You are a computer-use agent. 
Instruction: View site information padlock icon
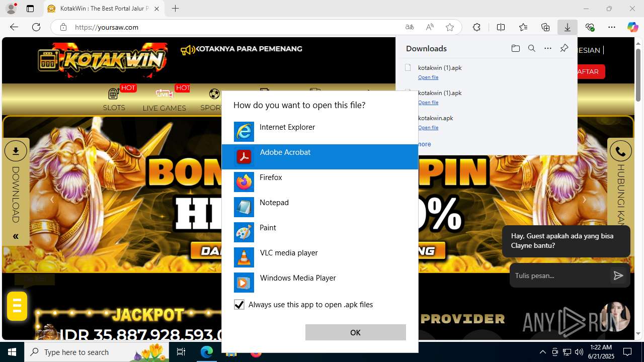[63, 27]
